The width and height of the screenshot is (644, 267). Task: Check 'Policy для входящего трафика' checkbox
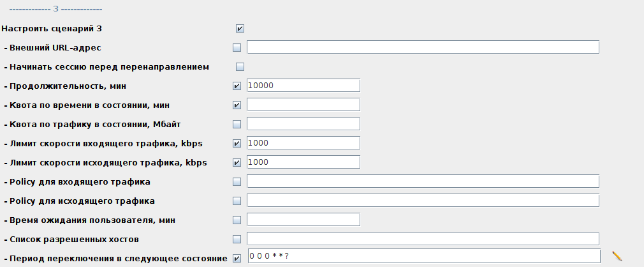[237, 181]
